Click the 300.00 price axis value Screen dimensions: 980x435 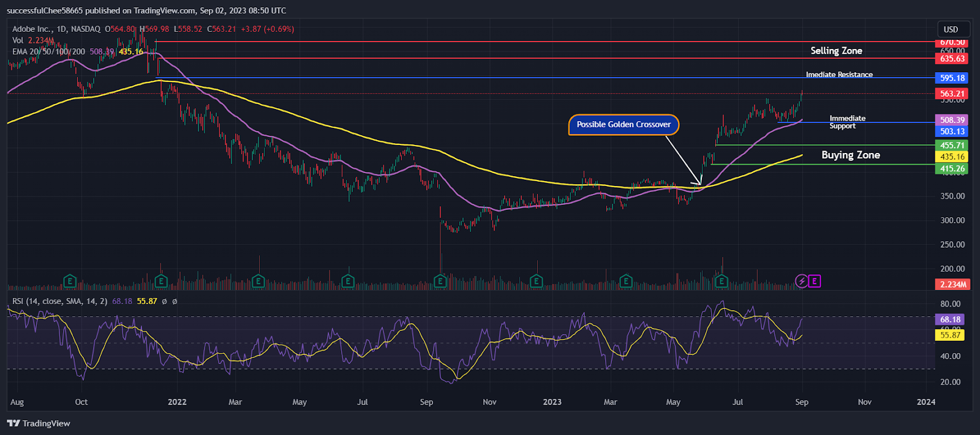point(952,220)
